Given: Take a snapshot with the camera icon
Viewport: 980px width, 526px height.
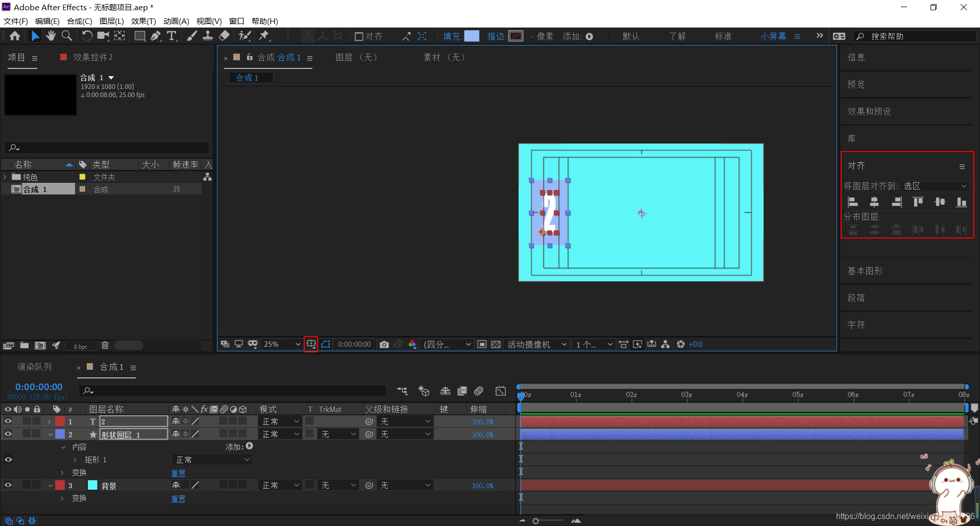Looking at the screenshot, I should point(384,344).
